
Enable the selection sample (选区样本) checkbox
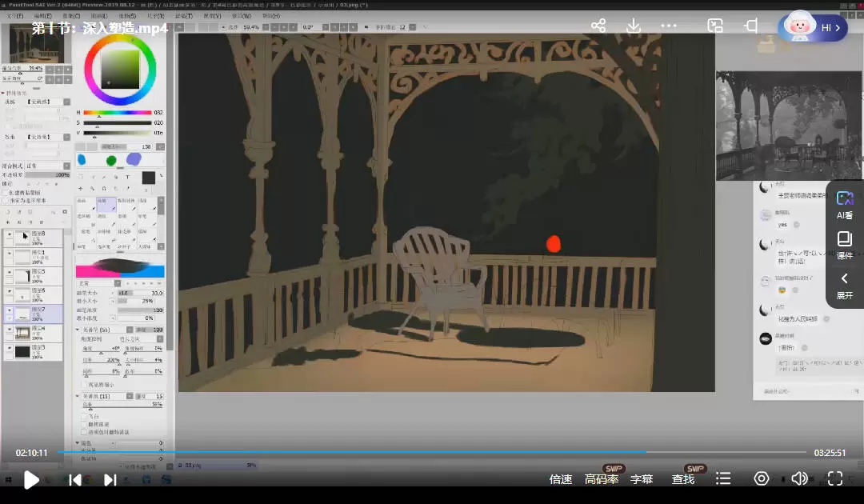click(x=6, y=201)
